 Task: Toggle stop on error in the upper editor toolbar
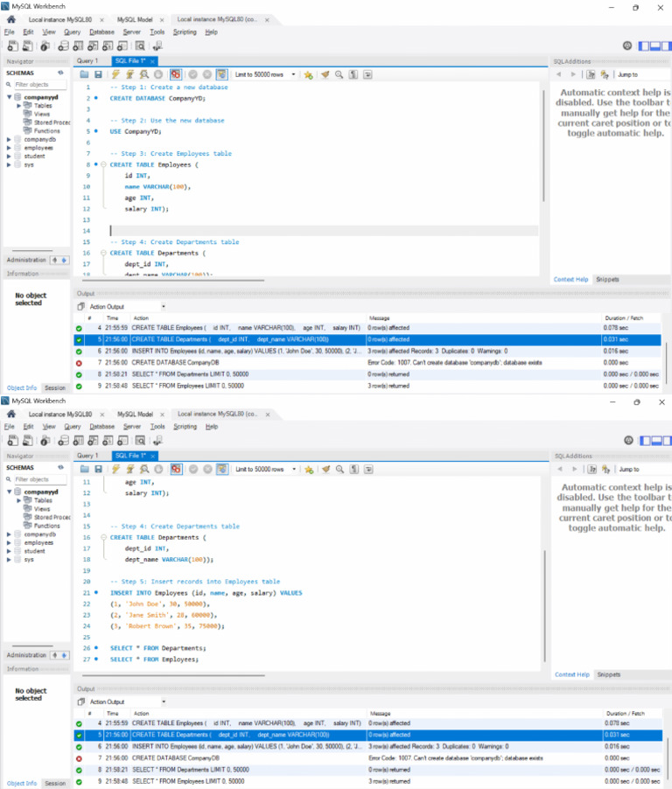coord(175,74)
